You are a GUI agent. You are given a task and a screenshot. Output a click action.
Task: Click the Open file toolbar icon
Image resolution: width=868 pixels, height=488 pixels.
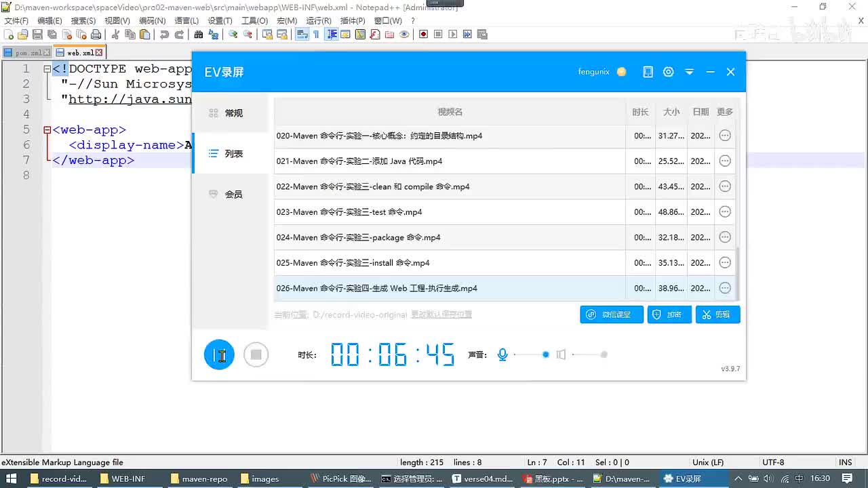pyautogui.click(x=23, y=35)
